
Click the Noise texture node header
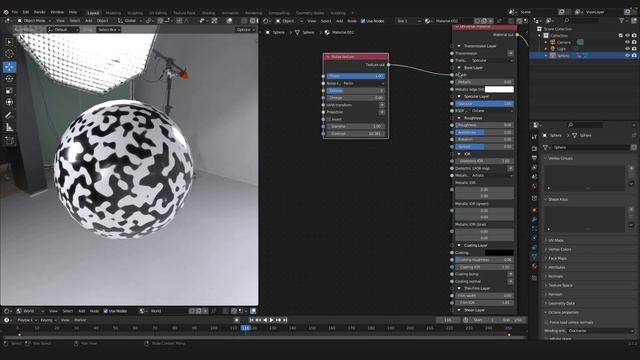tap(356, 57)
